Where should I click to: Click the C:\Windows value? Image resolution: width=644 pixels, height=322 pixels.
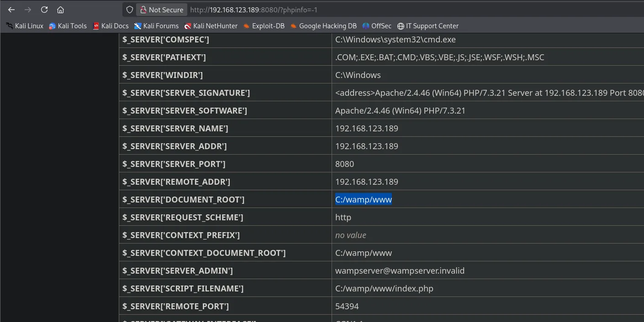point(358,75)
